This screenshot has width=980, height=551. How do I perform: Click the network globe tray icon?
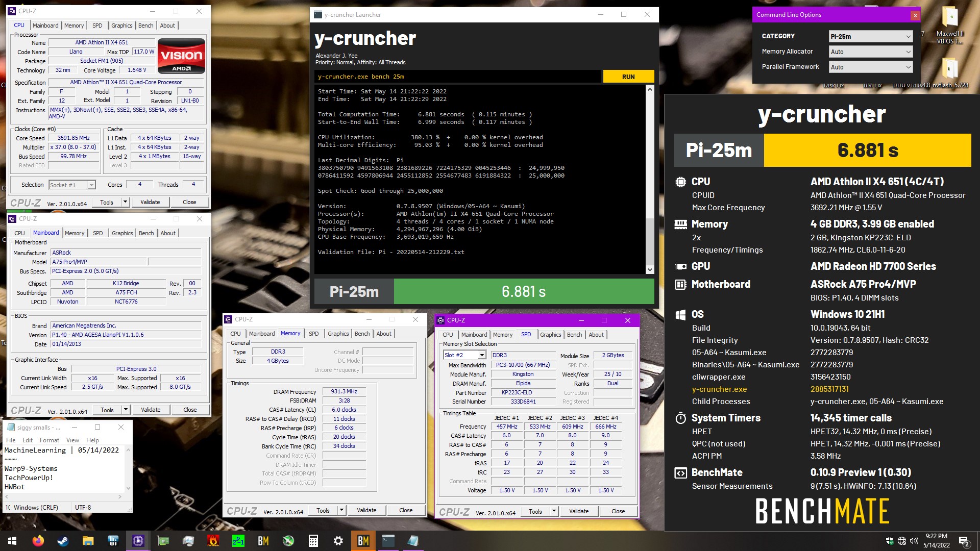click(902, 541)
